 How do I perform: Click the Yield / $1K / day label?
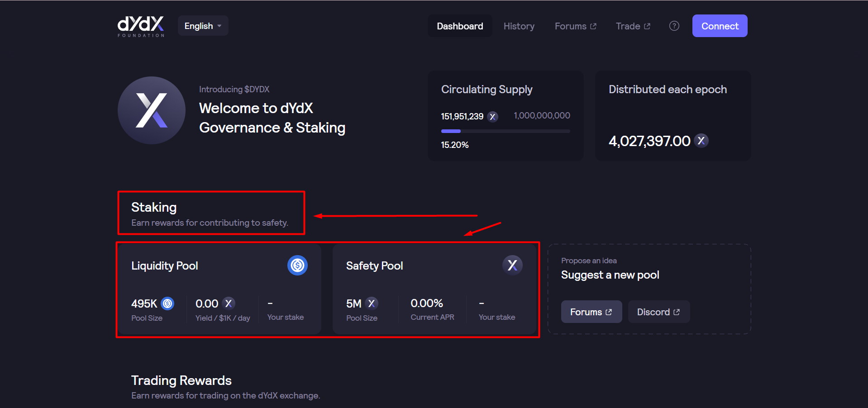pos(223,318)
